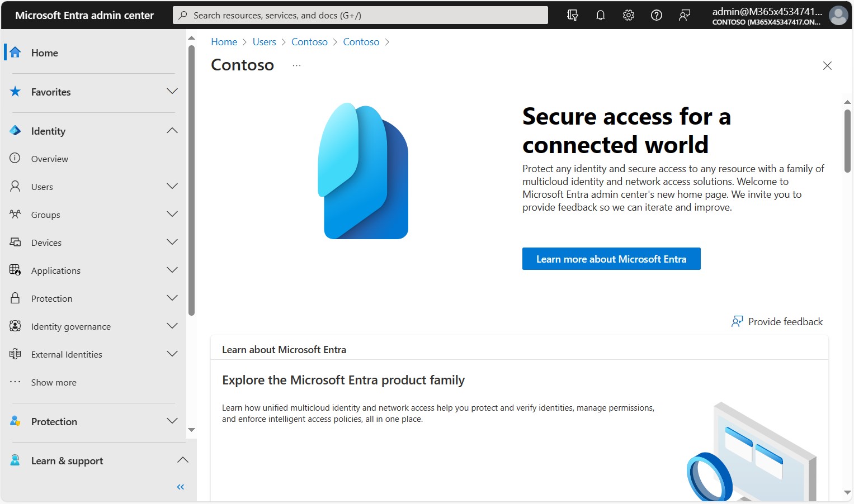Click 'Explore the Microsoft Entra product family' heading
Screen dimensions: 854x504
pos(343,380)
